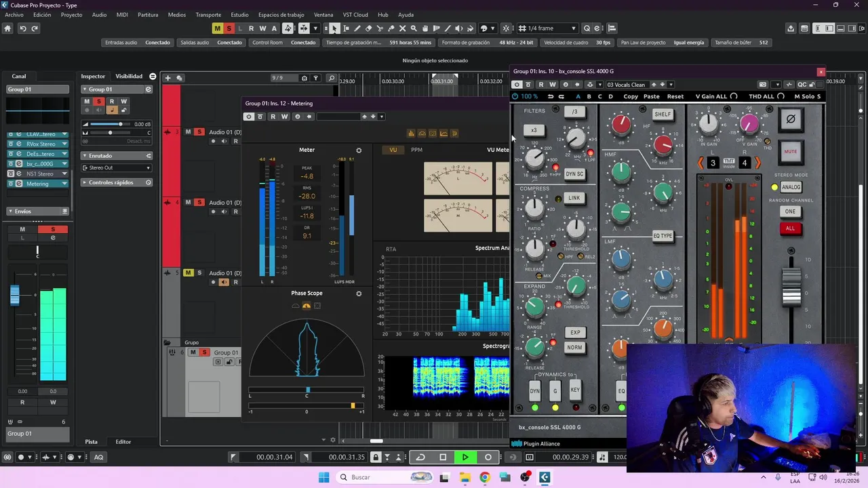Stop playback with Stop button
868x488 pixels.
[x=443, y=457]
